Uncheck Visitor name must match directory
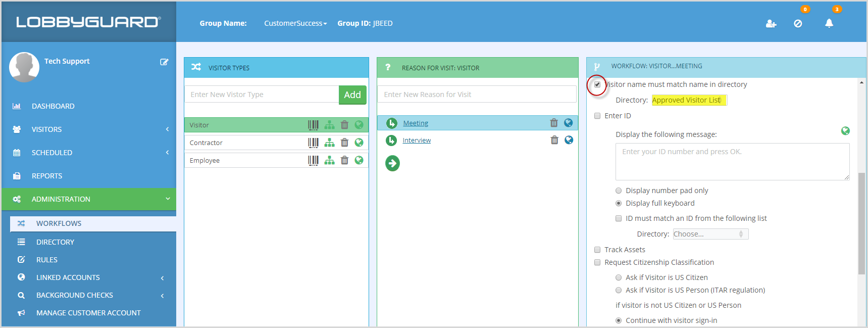868x328 pixels. [597, 84]
